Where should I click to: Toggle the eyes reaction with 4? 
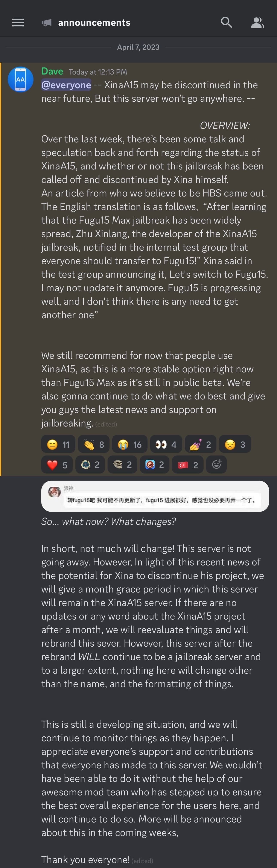[x=166, y=445]
